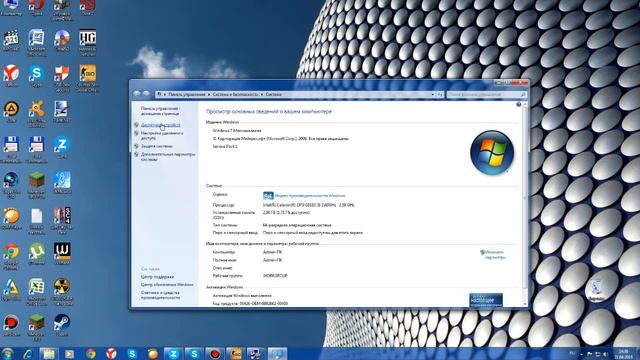Click the Windows logo in System window
Screen dimensions: 640x360
click(492, 153)
